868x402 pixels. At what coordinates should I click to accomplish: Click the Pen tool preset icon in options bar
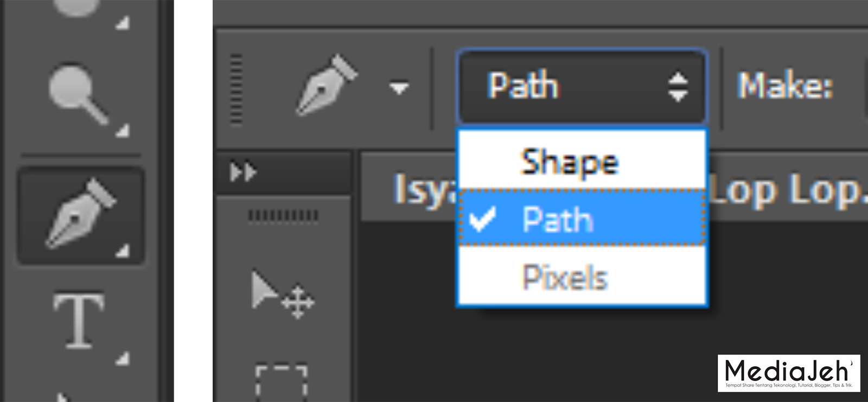click(325, 86)
